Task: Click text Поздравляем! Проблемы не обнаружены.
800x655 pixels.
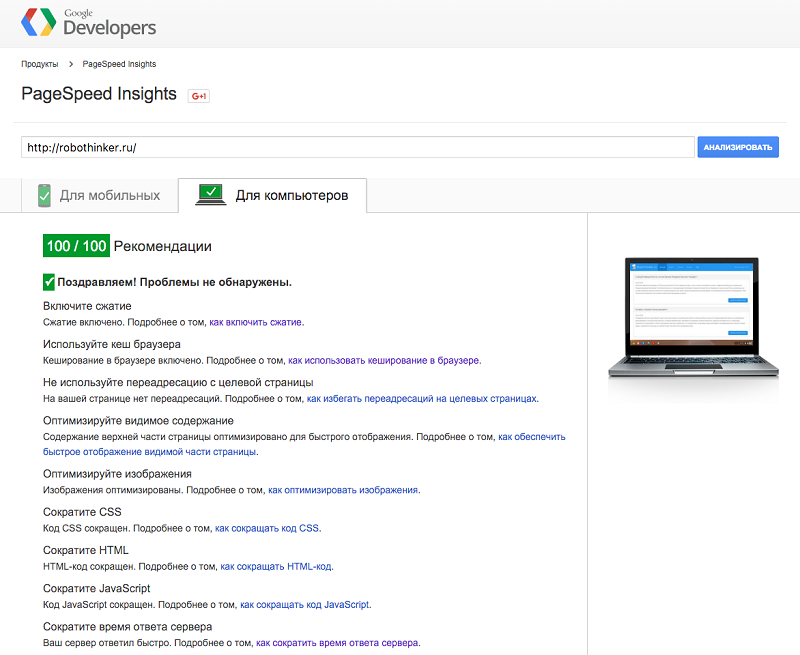Action: coord(174,282)
